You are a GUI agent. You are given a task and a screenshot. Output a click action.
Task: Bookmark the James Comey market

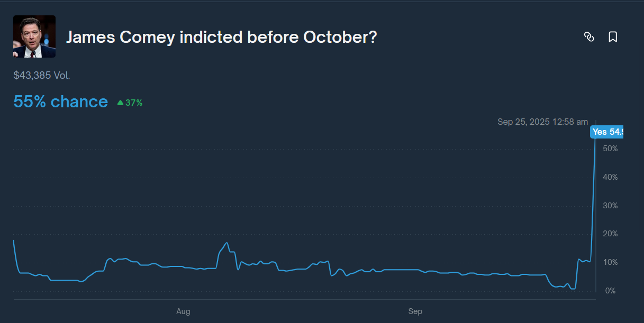pos(613,37)
